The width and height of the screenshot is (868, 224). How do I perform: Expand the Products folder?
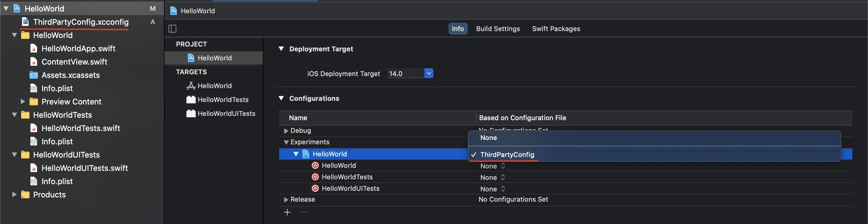click(14, 194)
